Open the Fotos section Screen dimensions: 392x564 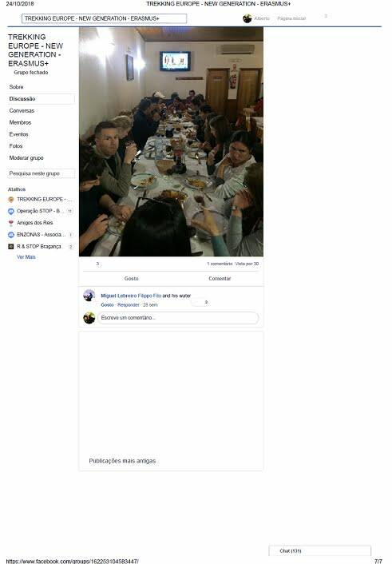coord(16,146)
